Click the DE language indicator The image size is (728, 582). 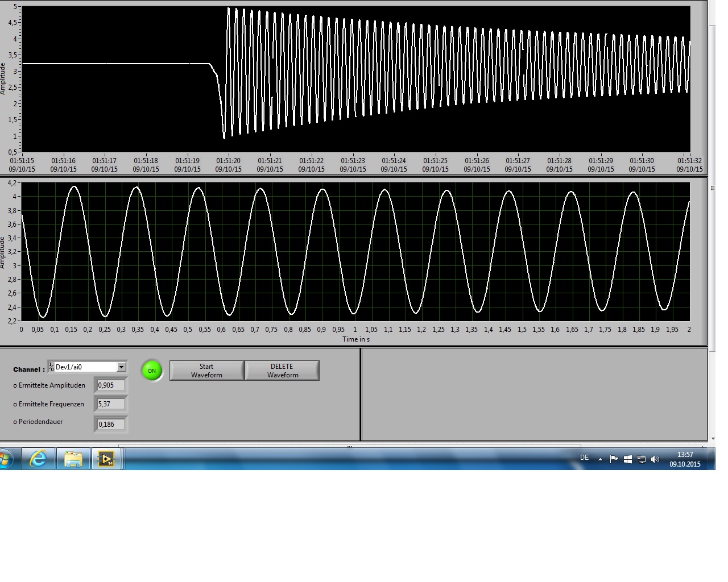coord(584,458)
